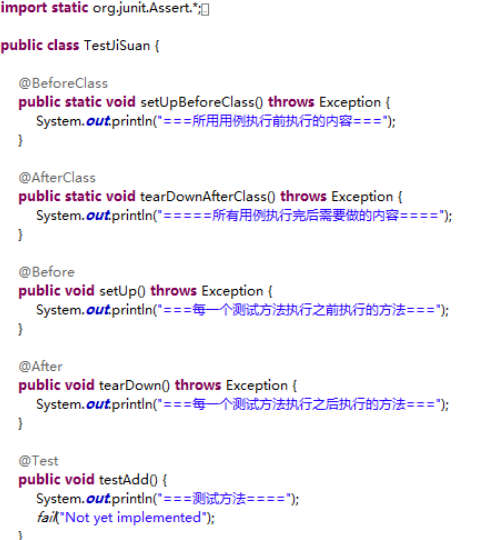Click the 'org.junit.Assert.*' import text
This screenshot has height=540, width=485.
pyautogui.click(x=145, y=8)
